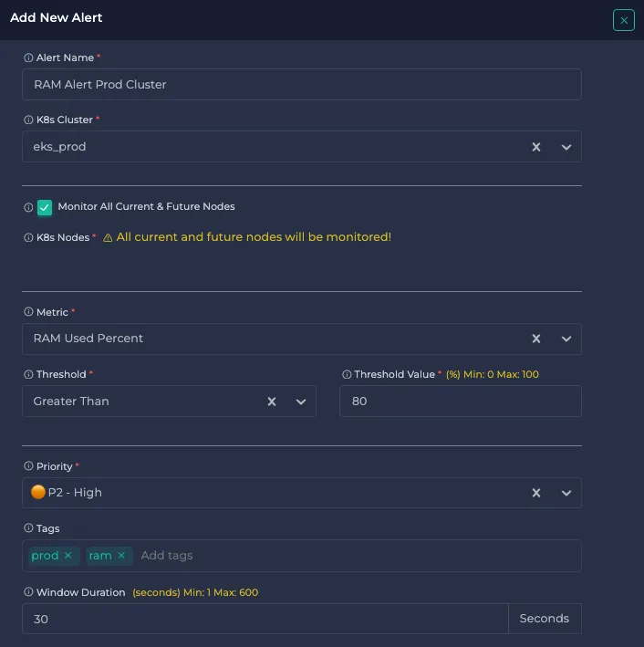Viewport: 644px width, 647px height.
Task: Click the Threshold Value field showing 80
Action: (461, 402)
